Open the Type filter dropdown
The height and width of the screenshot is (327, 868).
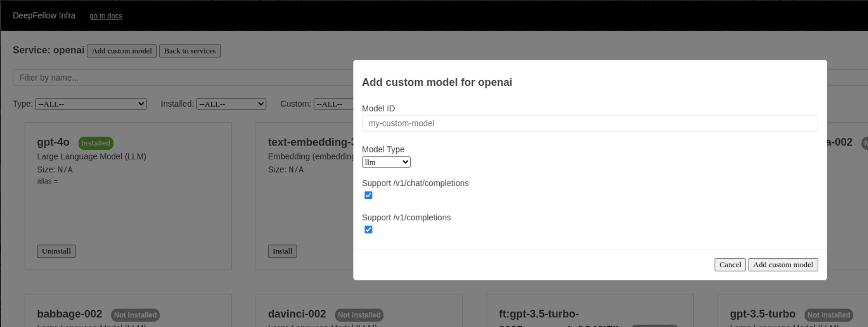pos(91,104)
